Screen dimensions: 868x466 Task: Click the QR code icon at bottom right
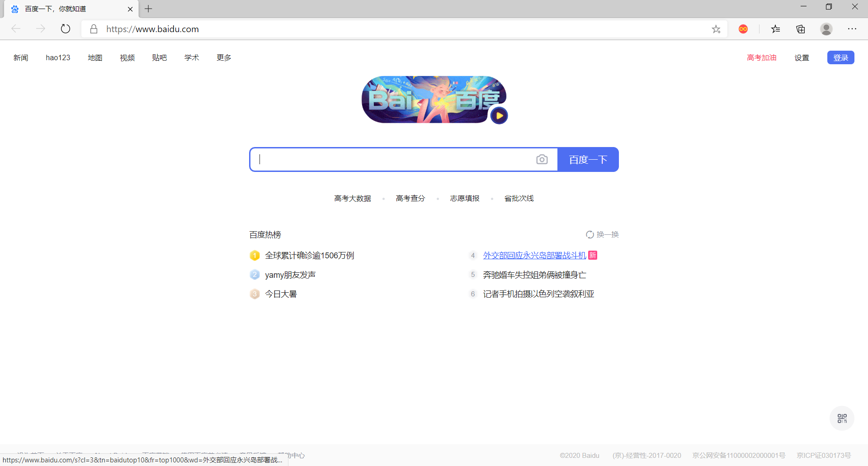click(x=842, y=418)
